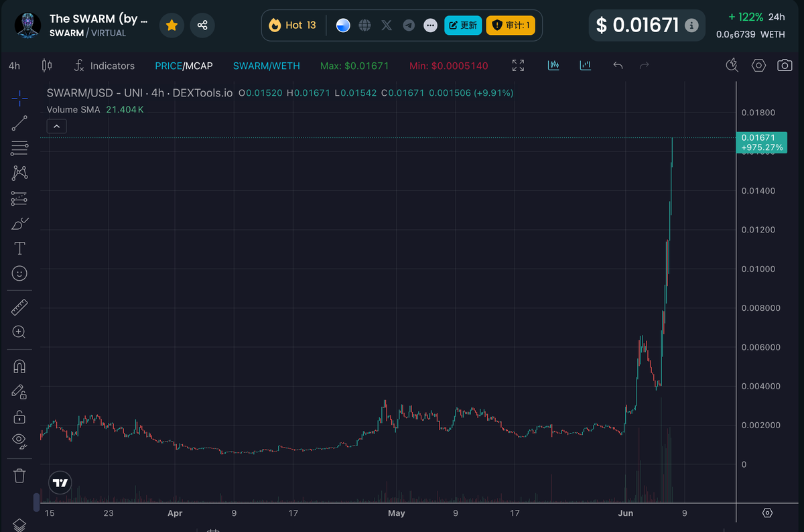804x532 pixels.
Task: Take a chart snapshot with the camera
Action: (784, 66)
